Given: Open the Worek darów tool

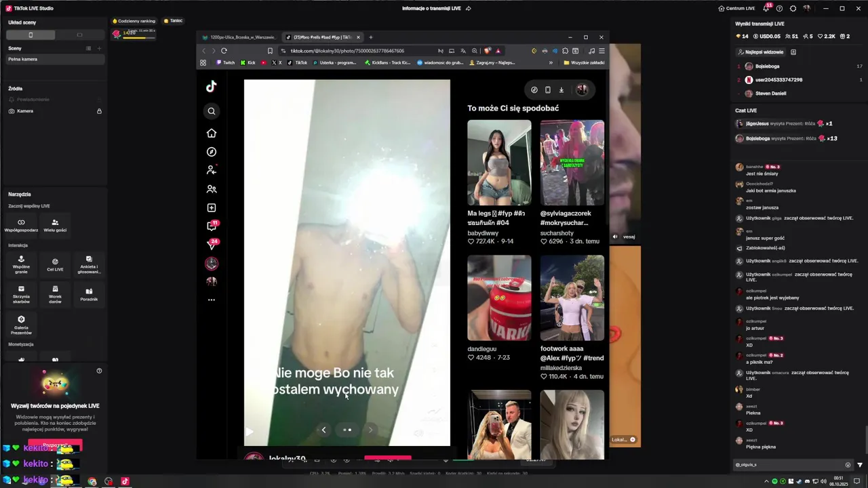Looking at the screenshot, I should point(55,293).
